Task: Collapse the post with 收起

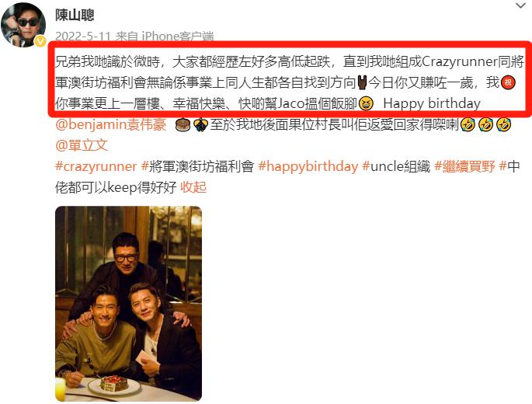Action: (193, 187)
